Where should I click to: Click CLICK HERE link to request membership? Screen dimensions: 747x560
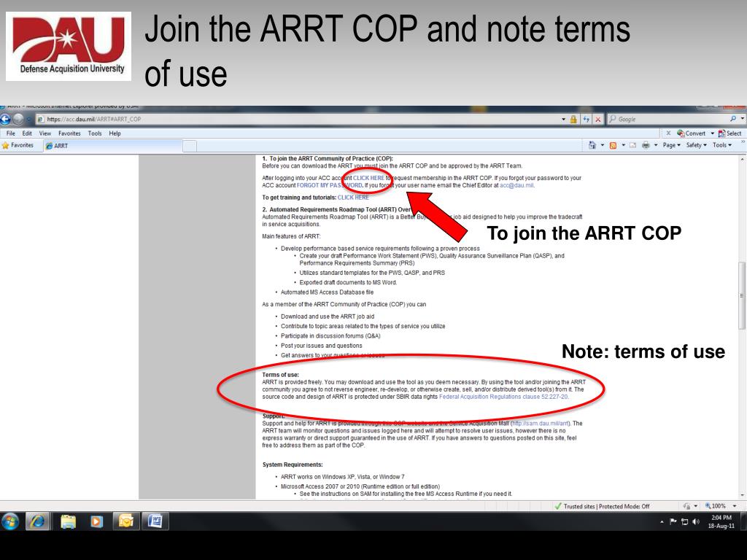[368, 178]
